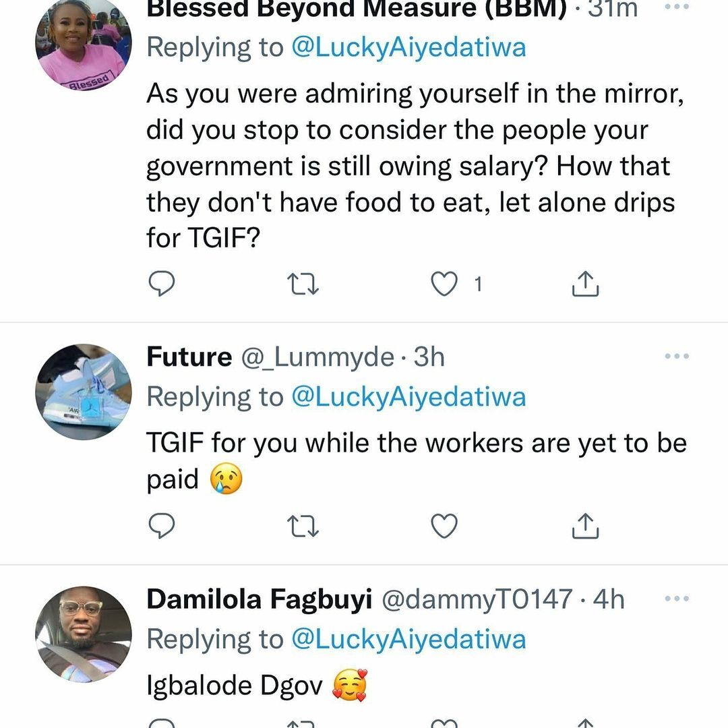The height and width of the screenshot is (728, 728).
Task: Open Damilola Fagbuyi's profile avatar
Action: coord(83,634)
